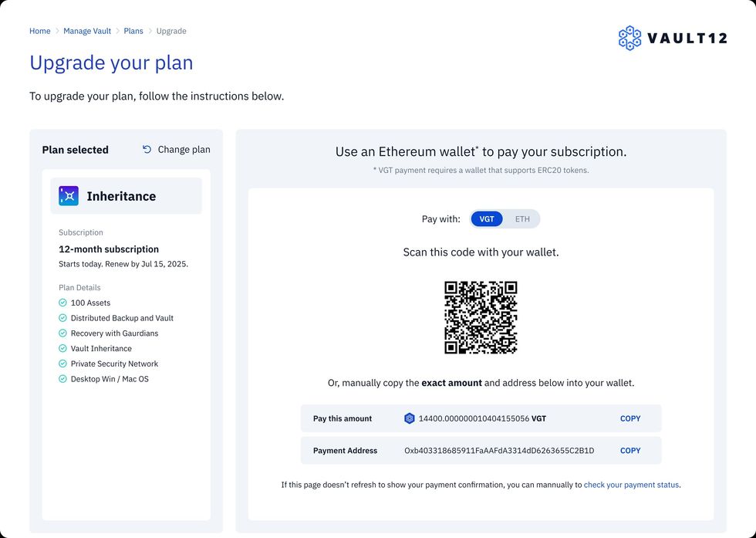Click the Inheritance plan icon
756x538 pixels.
pyautogui.click(x=69, y=196)
